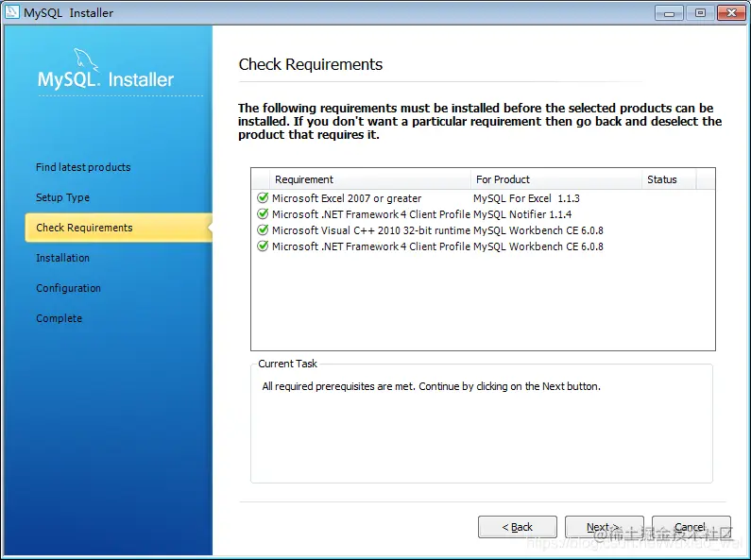This screenshot has width=751, height=560.
Task: Select the Complete step in sidebar
Action: [x=59, y=318]
